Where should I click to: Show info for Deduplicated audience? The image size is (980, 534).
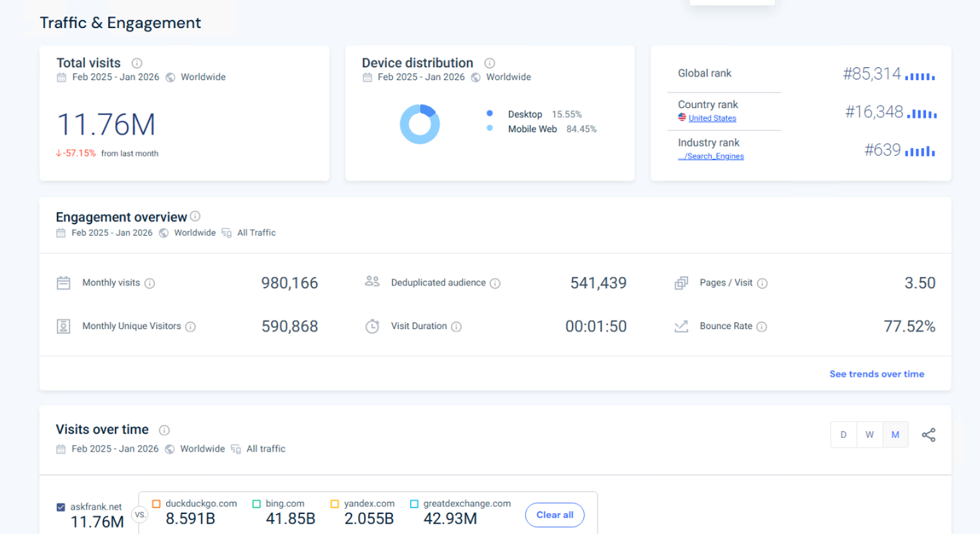point(495,283)
